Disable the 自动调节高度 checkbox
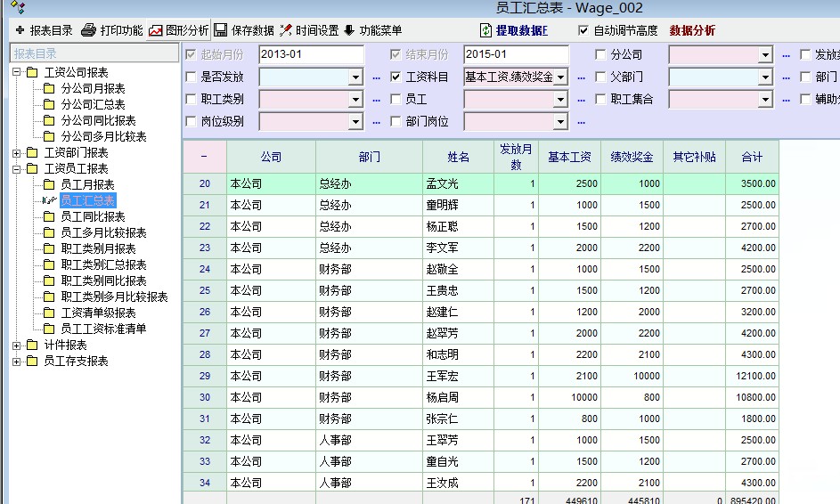The image size is (840, 504). (x=584, y=30)
